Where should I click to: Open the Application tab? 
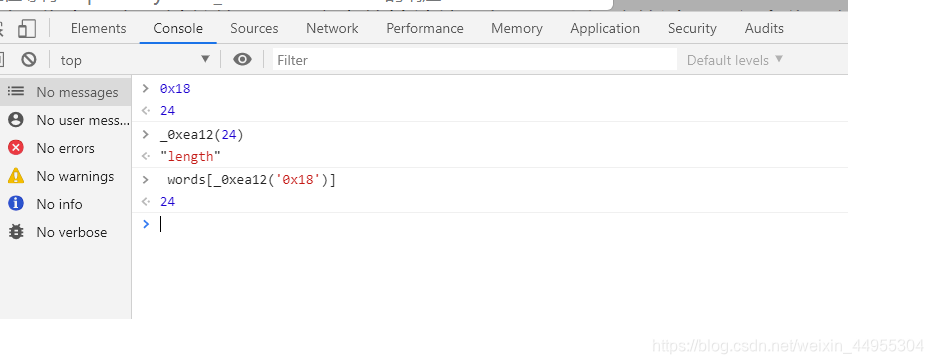pyautogui.click(x=605, y=29)
